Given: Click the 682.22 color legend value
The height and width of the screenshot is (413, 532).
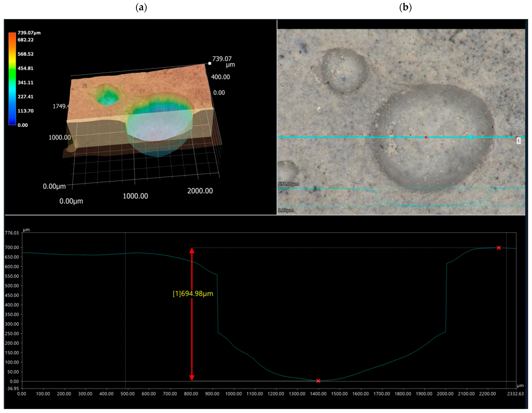Looking at the screenshot, I should (x=25, y=40).
